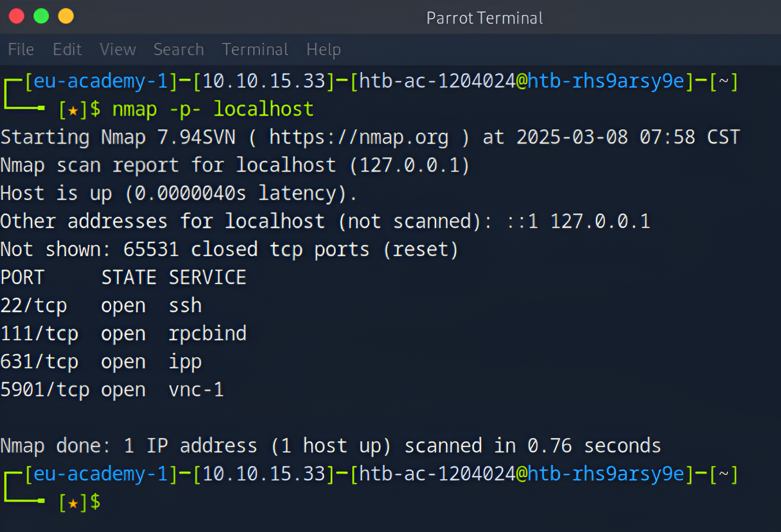Click the 631/tcp ipp output line
Image resolution: width=781 pixels, height=532 pixels.
point(101,362)
